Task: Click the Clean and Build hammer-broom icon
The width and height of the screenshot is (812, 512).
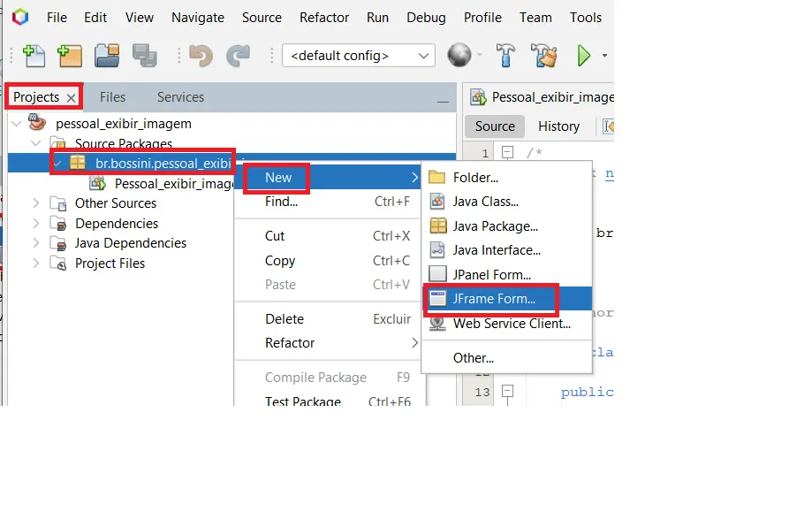Action: (x=544, y=56)
